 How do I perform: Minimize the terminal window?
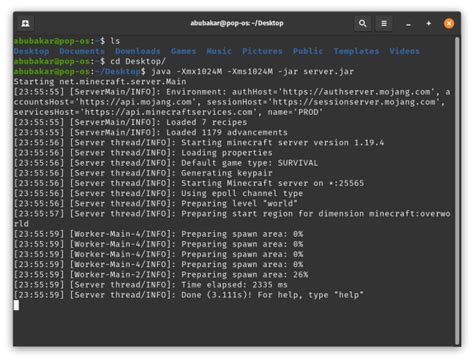pyautogui.click(x=408, y=24)
